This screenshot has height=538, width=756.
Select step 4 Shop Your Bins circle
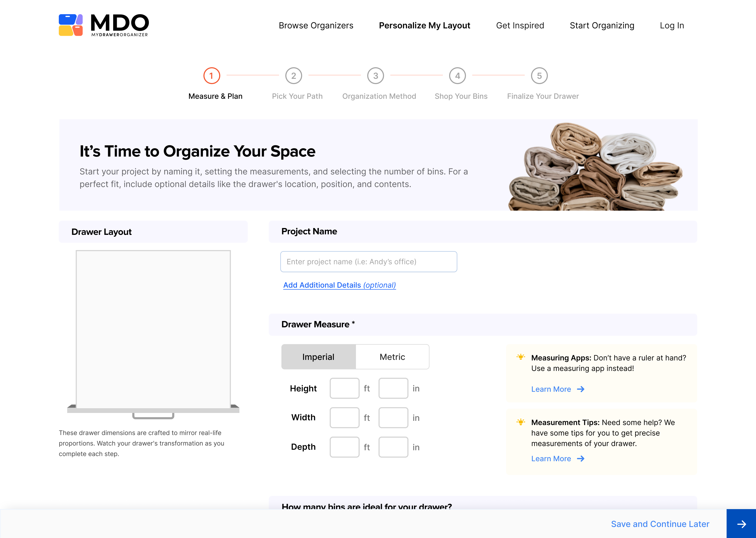tap(458, 76)
